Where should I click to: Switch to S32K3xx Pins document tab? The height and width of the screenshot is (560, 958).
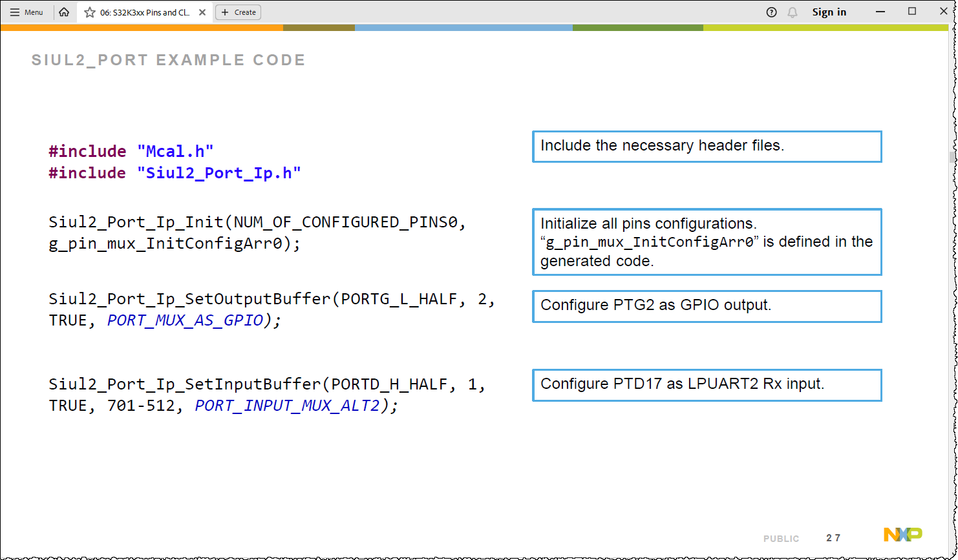point(145,12)
